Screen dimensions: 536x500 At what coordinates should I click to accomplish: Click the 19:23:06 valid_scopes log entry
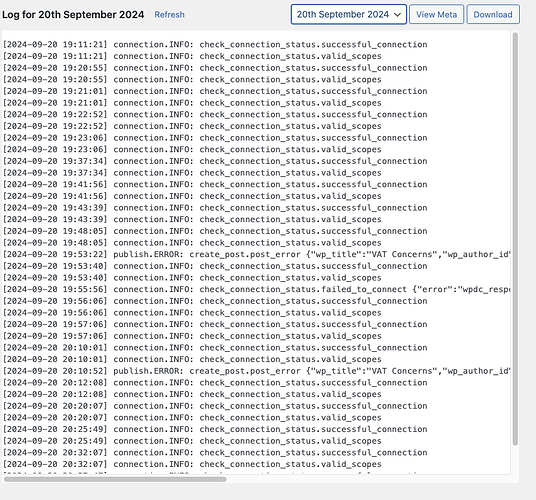[x=192, y=149]
